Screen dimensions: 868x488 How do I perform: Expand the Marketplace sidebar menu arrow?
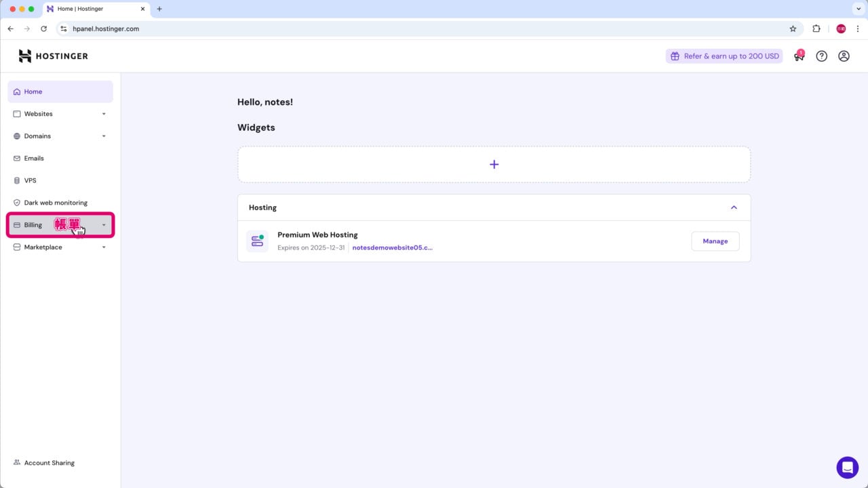[104, 247]
